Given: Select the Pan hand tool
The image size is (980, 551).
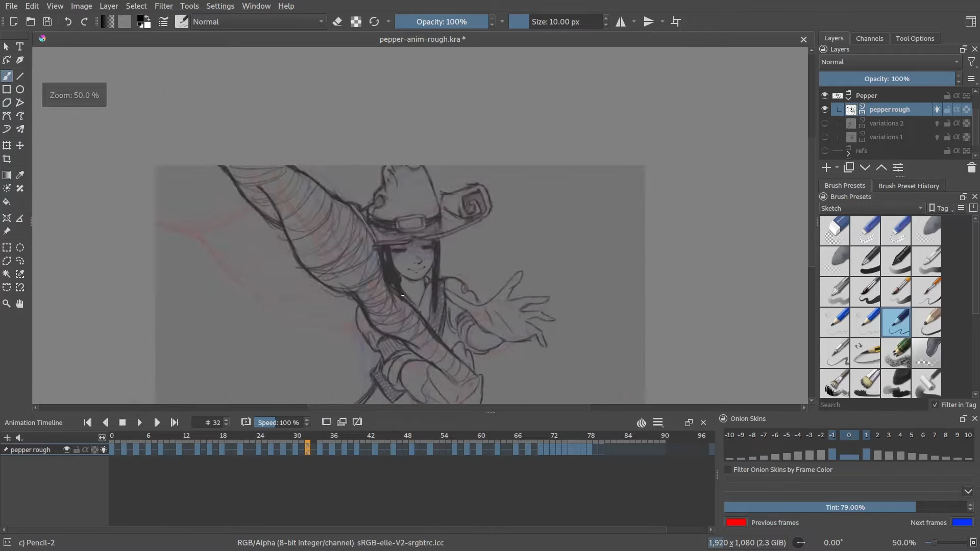Looking at the screenshot, I should click(20, 304).
